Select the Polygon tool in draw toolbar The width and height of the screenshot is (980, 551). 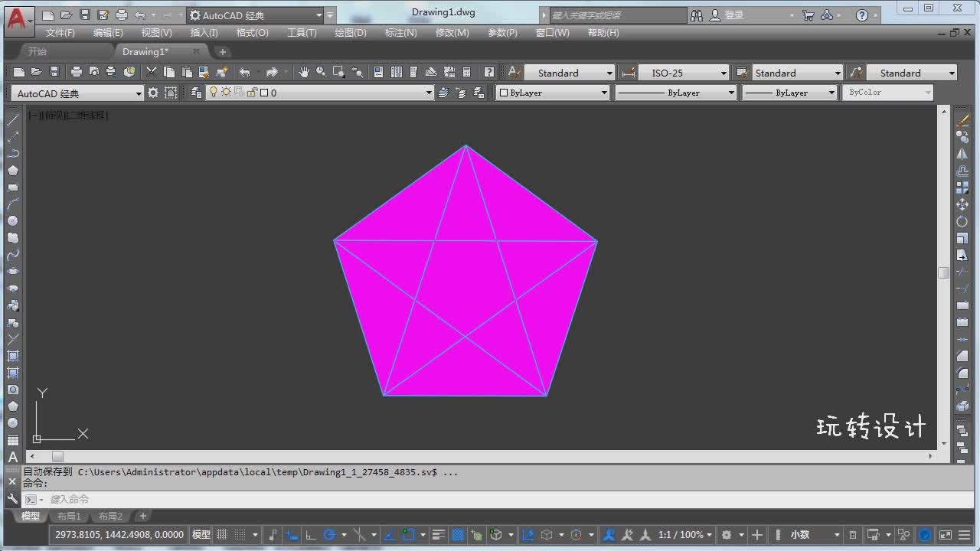(x=13, y=171)
